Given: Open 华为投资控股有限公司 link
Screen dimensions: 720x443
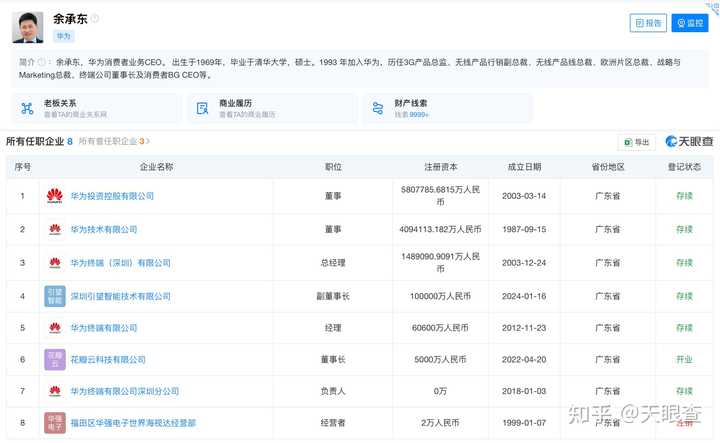Looking at the screenshot, I should click(x=112, y=196).
